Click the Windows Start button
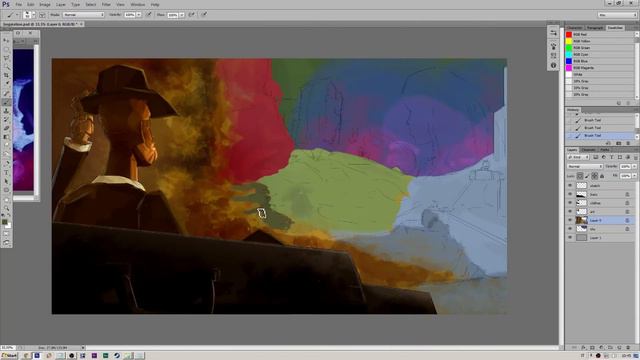This screenshot has height=360, width=640. pos(9,356)
